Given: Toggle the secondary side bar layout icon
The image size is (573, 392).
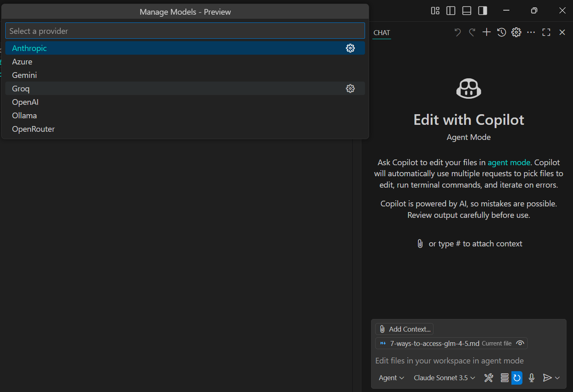Looking at the screenshot, I should (x=482, y=10).
